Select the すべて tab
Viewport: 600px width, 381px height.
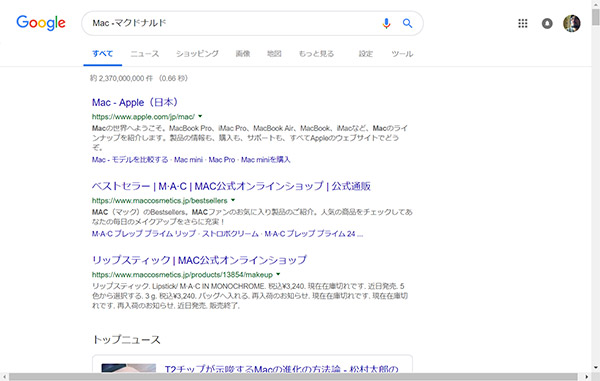click(103, 54)
